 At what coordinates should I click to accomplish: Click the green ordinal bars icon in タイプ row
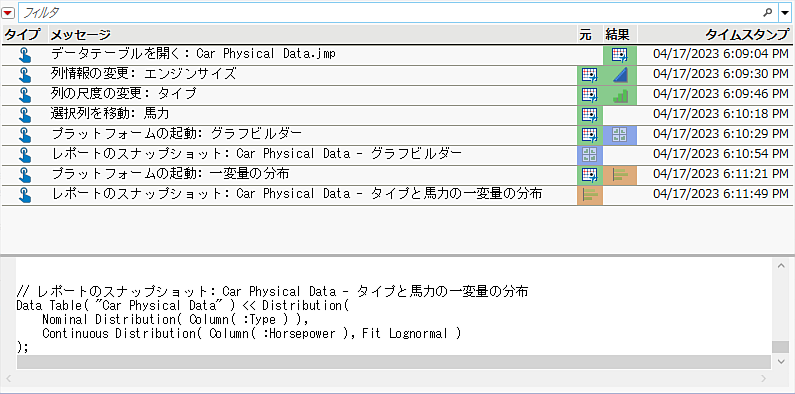pos(620,95)
